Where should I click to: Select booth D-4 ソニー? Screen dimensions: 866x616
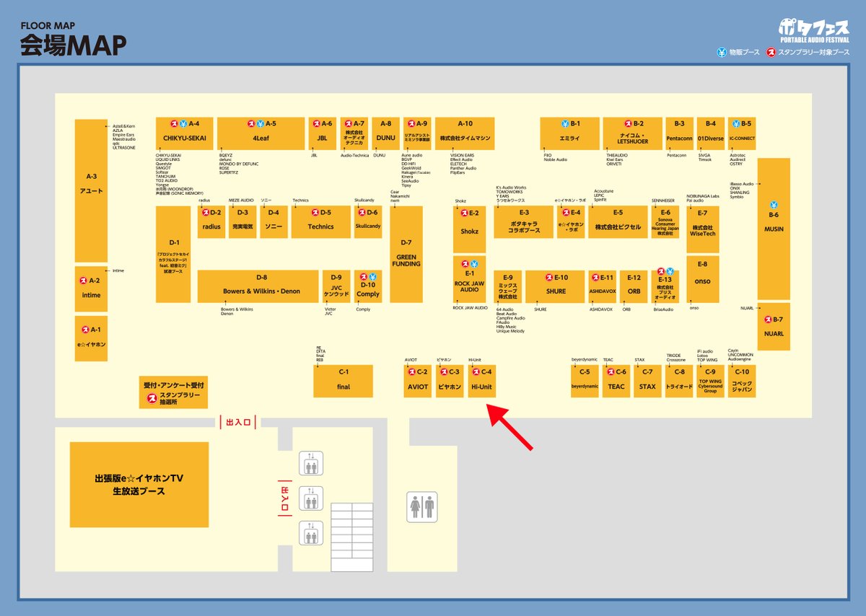click(x=274, y=222)
